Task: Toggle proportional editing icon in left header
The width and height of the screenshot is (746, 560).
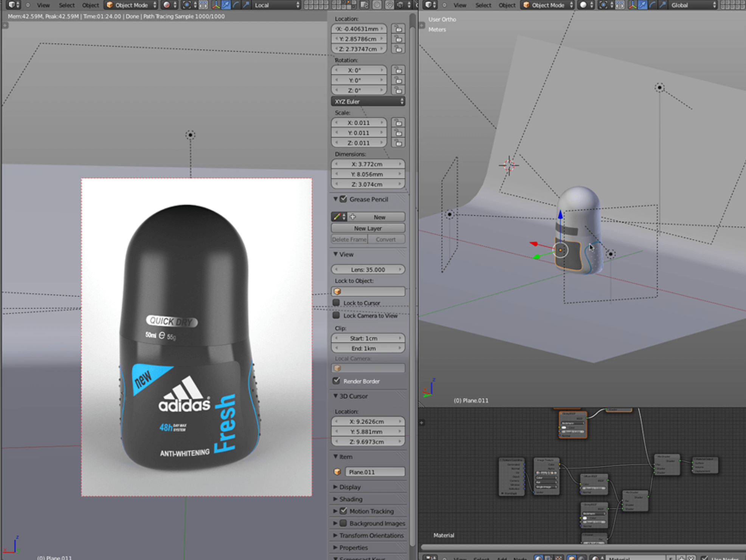Action: [377, 5]
